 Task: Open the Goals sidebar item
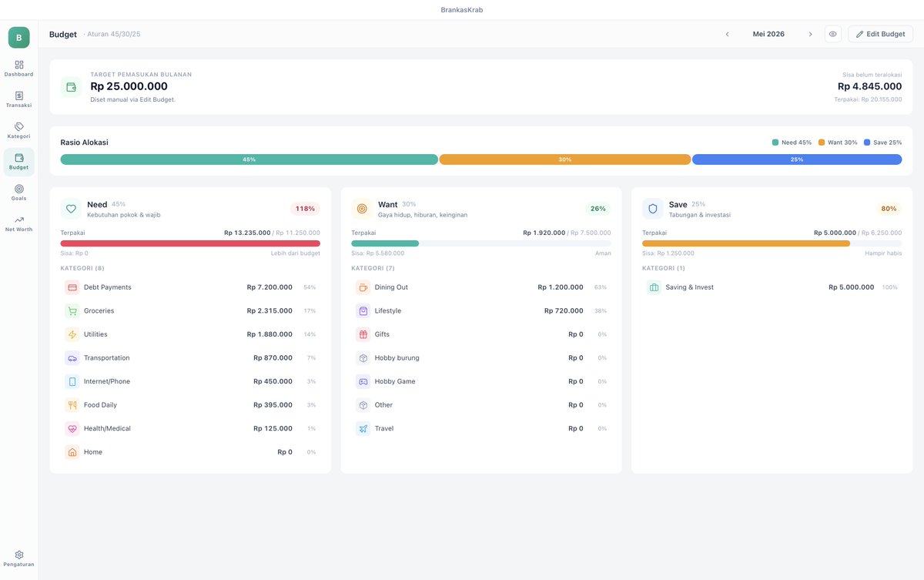pos(19,193)
